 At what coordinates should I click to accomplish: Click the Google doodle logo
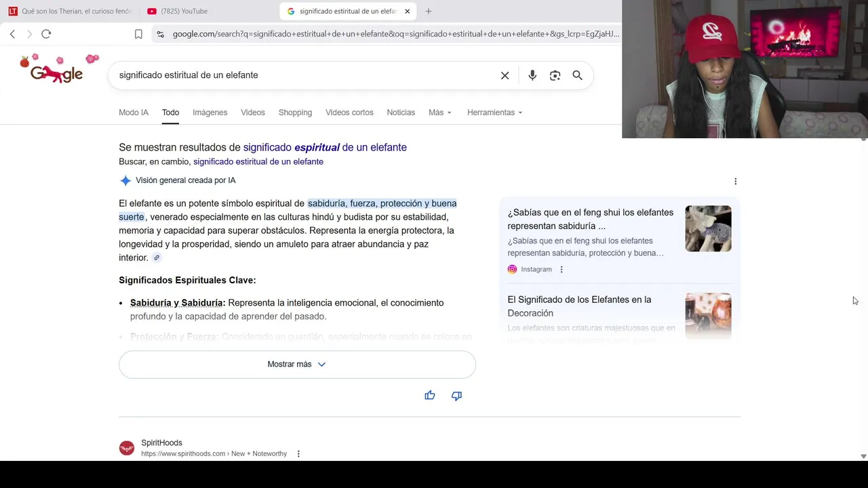click(59, 68)
